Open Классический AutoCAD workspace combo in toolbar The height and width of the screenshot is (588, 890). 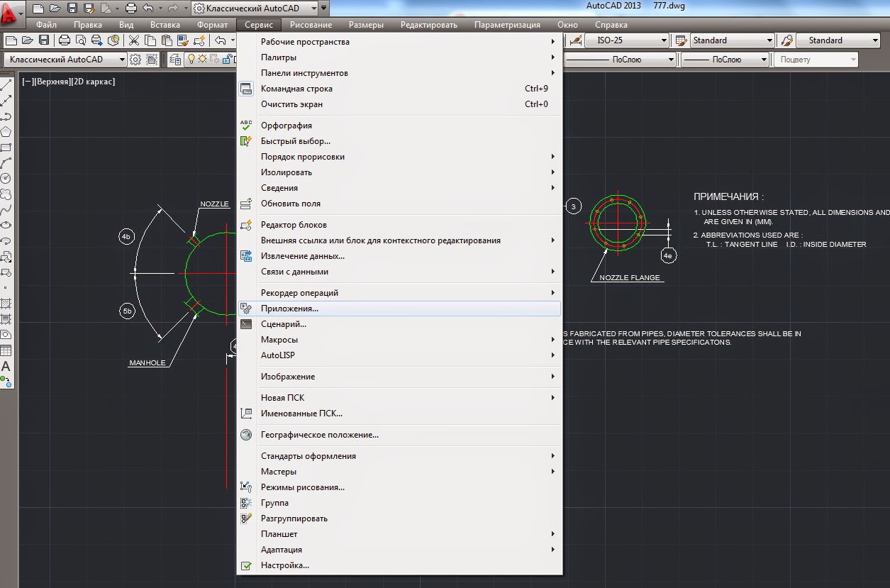click(x=65, y=60)
